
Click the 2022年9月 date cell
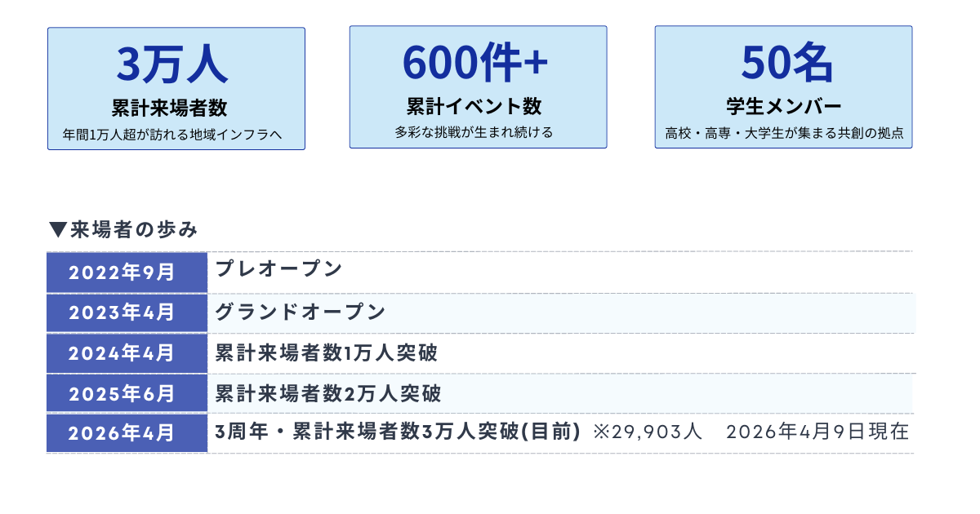point(127,273)
